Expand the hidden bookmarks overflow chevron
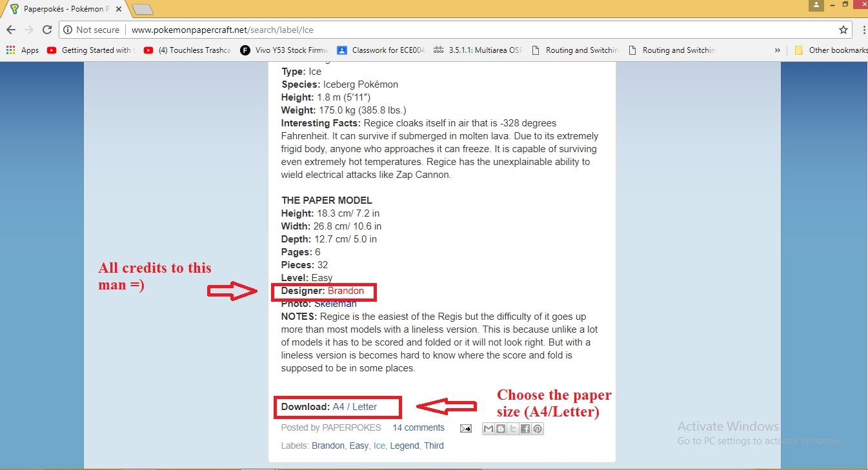This screenshot has height=470, width=868. click(x=777, y=50)
